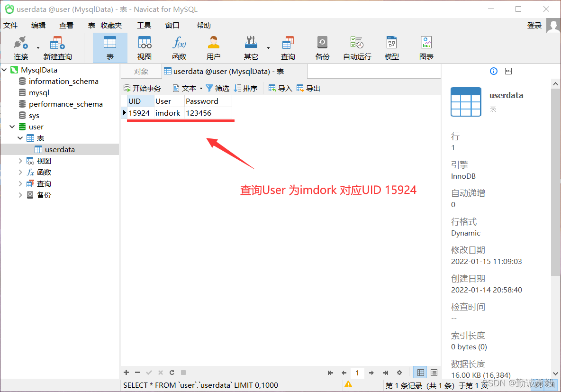The width and height of the screenshot is (561, 392).
Task: Select the performance_schema database
Action: click(65, 104)
